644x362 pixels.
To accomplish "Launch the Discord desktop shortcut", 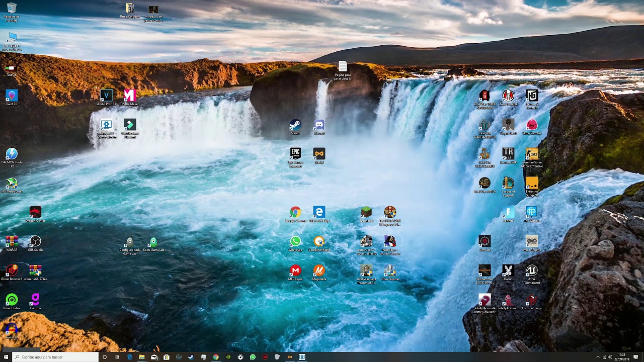I will pyautogui.click(x=319, y=127).
